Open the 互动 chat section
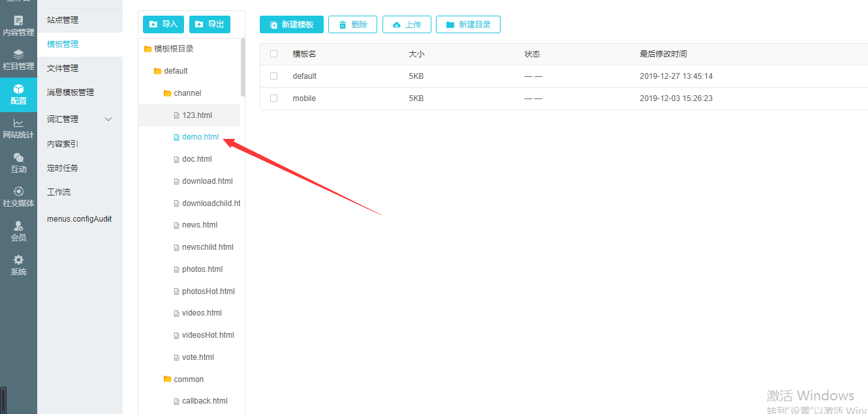The height and width of the screenshot is (414, 868). [18, 163]
